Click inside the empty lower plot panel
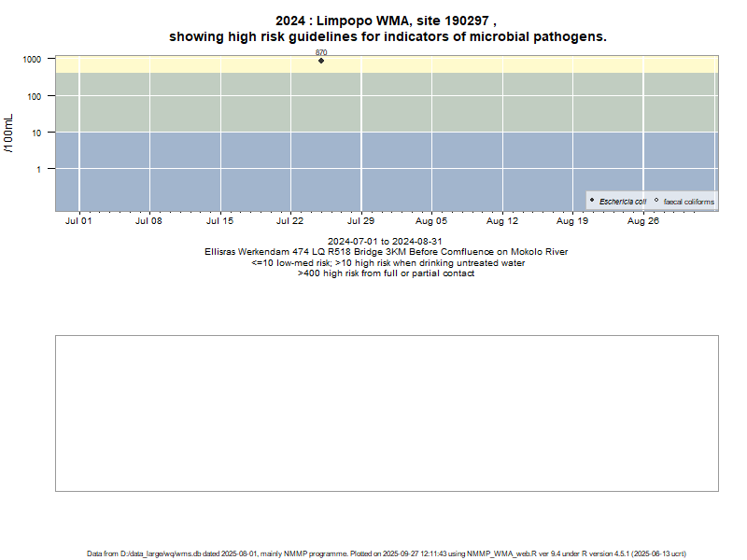 pos(387,413)
